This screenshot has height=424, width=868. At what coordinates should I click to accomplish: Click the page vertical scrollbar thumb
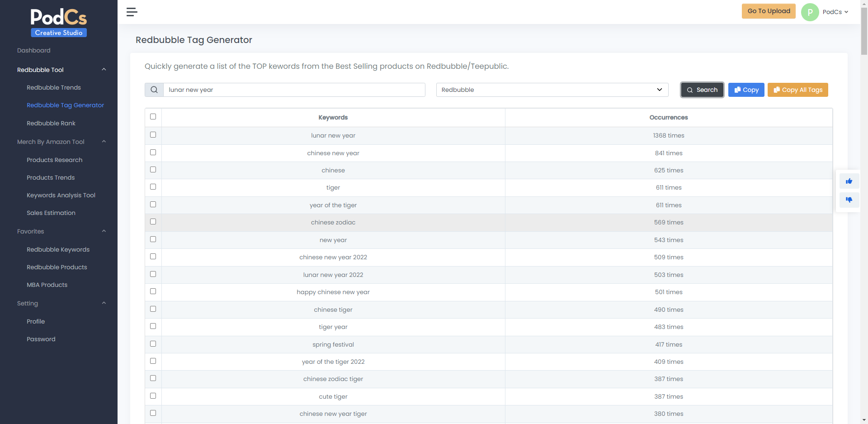(864, 32)
